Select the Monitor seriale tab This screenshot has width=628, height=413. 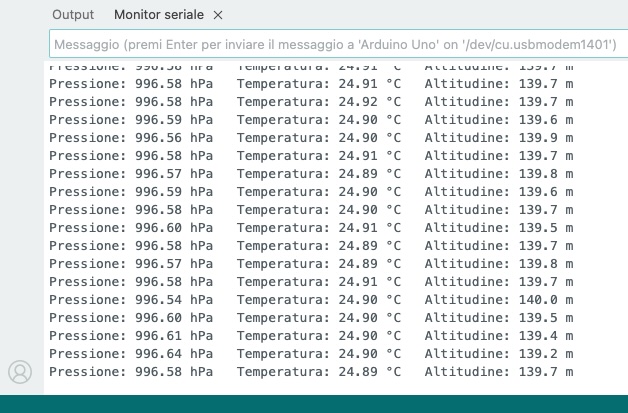tap(159, 15)
